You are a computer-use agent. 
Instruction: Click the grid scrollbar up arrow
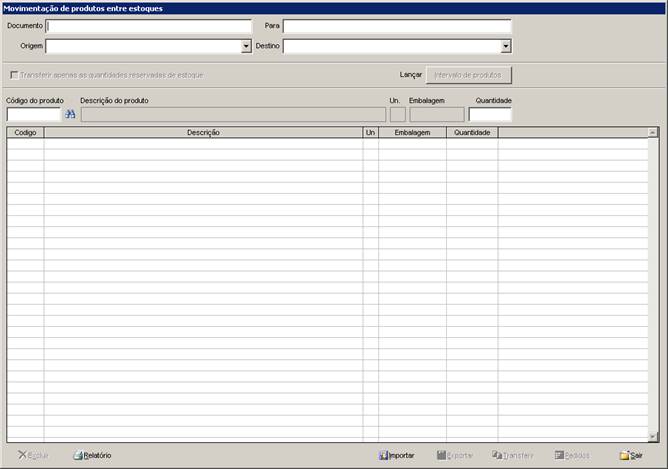653,133
